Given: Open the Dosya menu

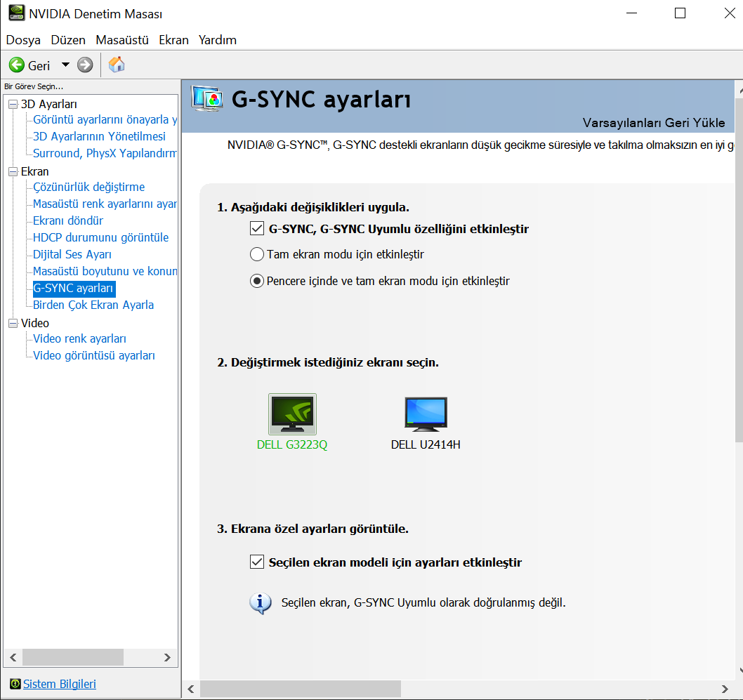Looking at the screenshot, I should point(23,40).
